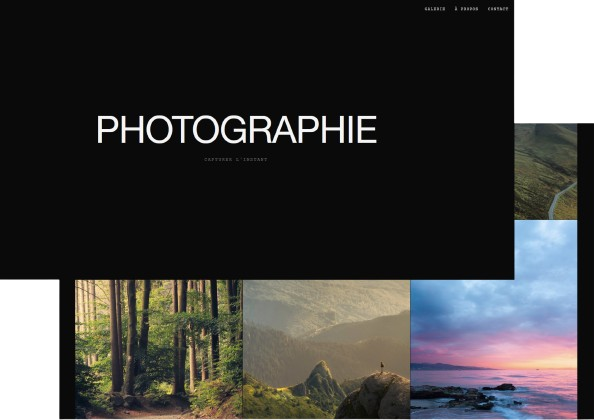Screen dimensions: 594x420
Task: Select the 'Capturer l'instant' tagline text
Action: tap(236, 159)
